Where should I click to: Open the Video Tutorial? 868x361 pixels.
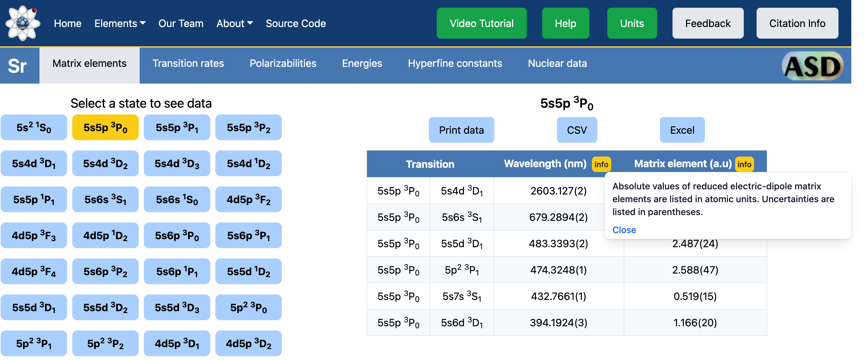(481, 23)
